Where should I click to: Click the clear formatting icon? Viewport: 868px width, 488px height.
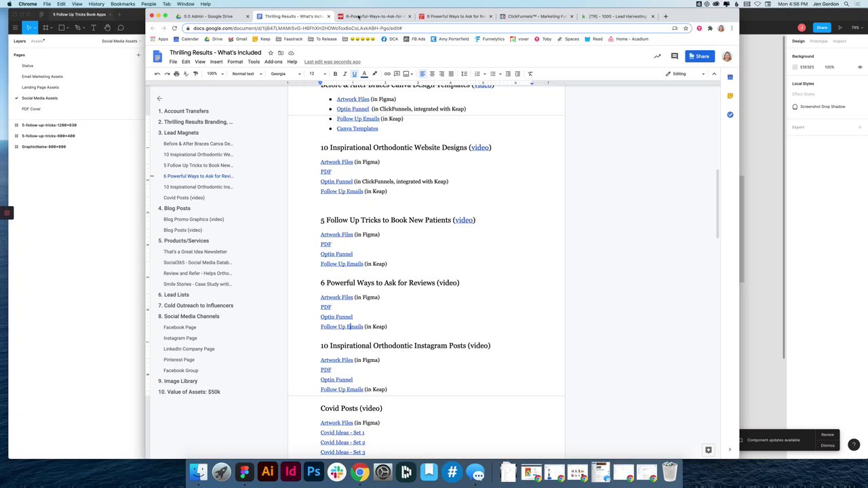(x=530, y=74)
